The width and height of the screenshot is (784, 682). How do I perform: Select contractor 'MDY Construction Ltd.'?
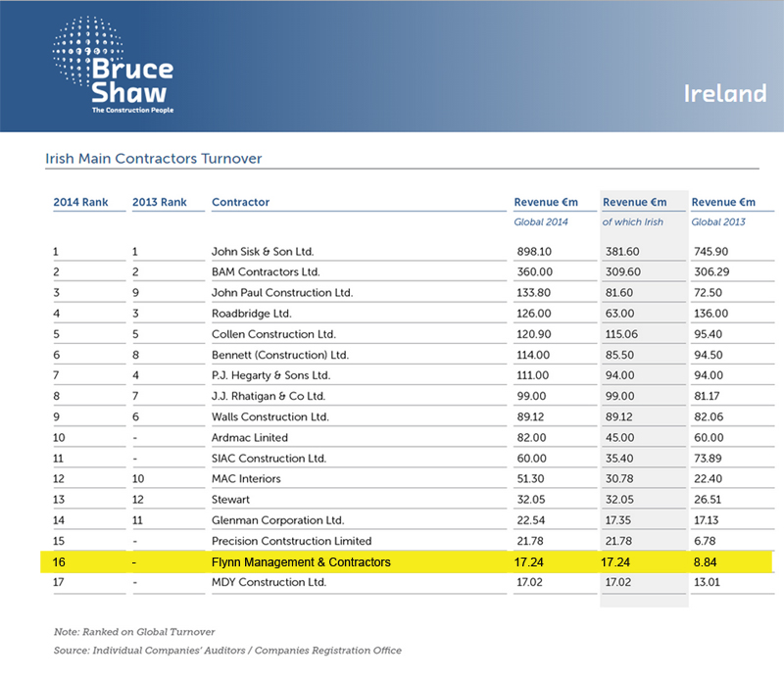tap(269, 582)
